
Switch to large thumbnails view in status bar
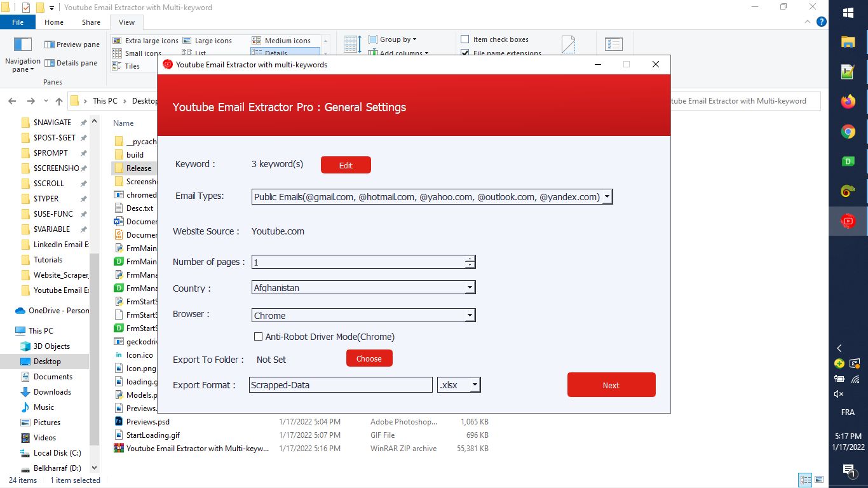click(x=819, y=480)
